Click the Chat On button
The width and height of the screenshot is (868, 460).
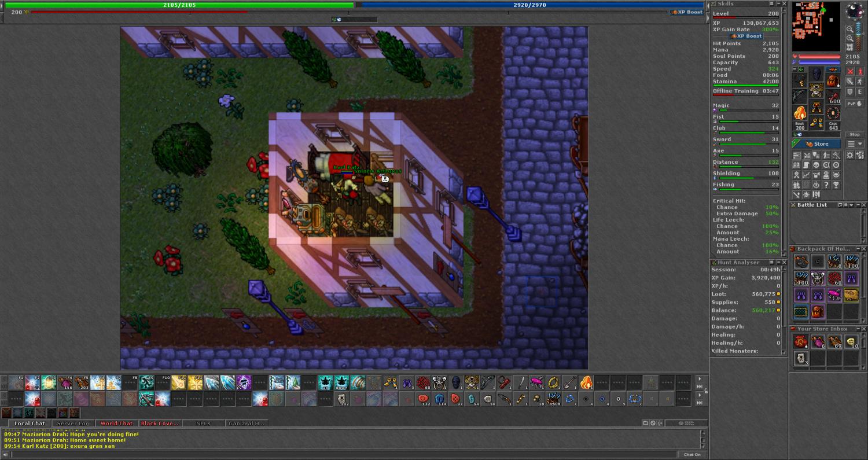692,454
